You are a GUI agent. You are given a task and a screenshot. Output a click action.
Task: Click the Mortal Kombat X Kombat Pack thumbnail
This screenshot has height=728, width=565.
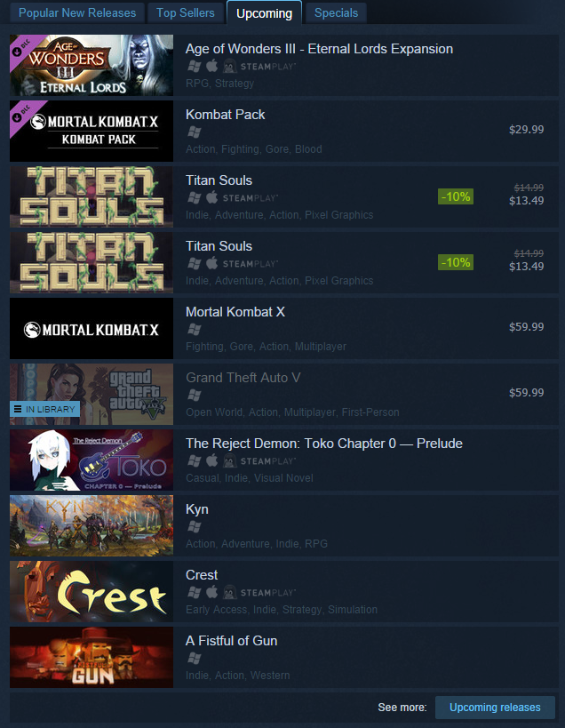pos(92,131)
